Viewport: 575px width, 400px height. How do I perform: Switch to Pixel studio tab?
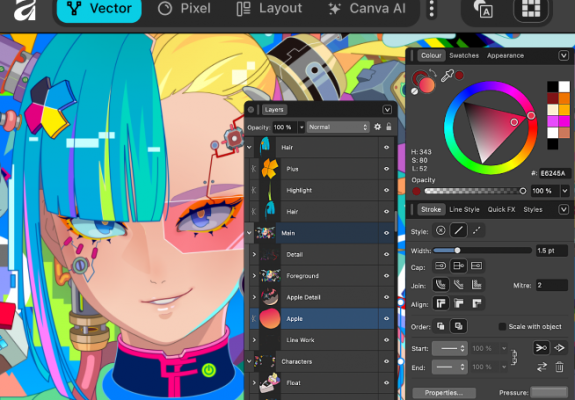point(184,8)
